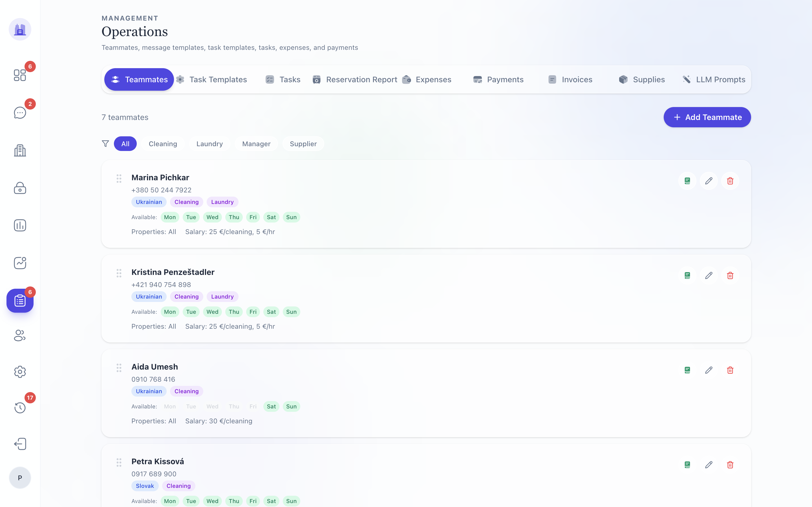Edit Kristina Penzeštadler with pencil icon
The width and height of the screenshot is (812, 507).
[x=708, y=276]
